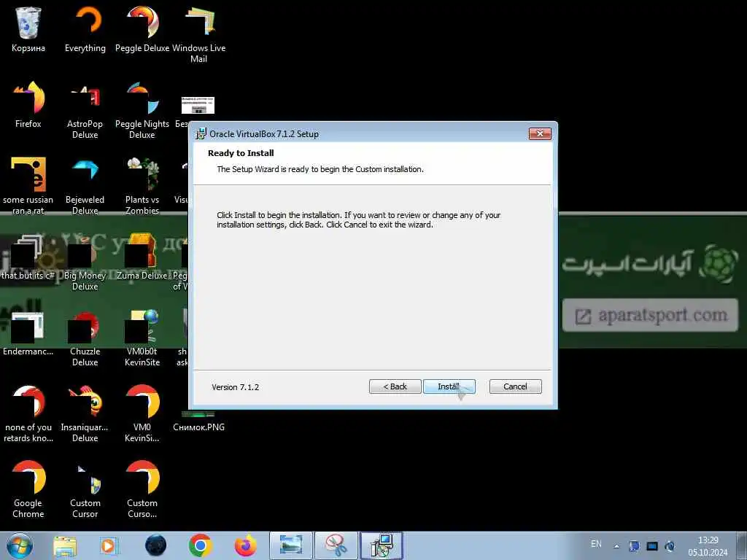
Task: Select the AstroPop Deluxe icon
Action: tap(85, 111)
